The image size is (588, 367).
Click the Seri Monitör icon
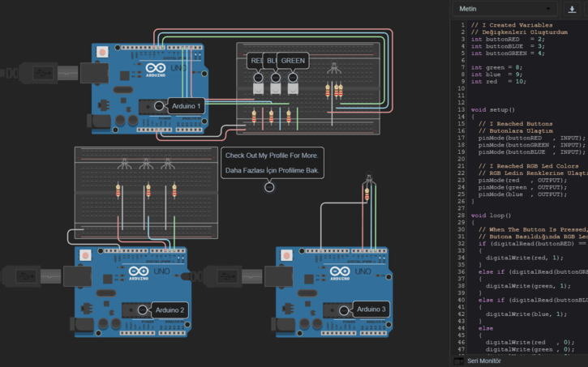coord(459,361)
